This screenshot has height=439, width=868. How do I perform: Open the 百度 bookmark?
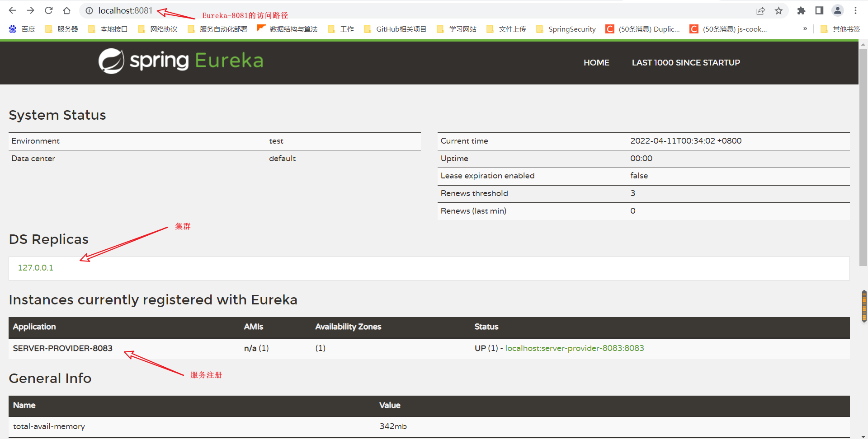pyautogui.click(x=22, y=29)
